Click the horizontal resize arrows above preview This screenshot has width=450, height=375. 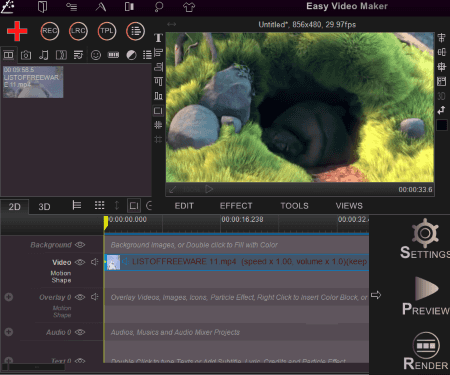coord(171,24)
